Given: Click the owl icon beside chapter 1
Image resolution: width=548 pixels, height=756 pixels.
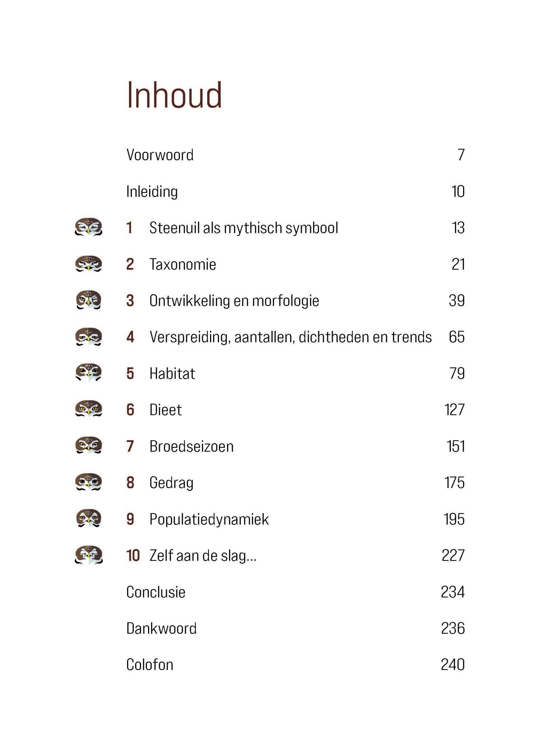Looking at the screenshot, I should (89, 227).
